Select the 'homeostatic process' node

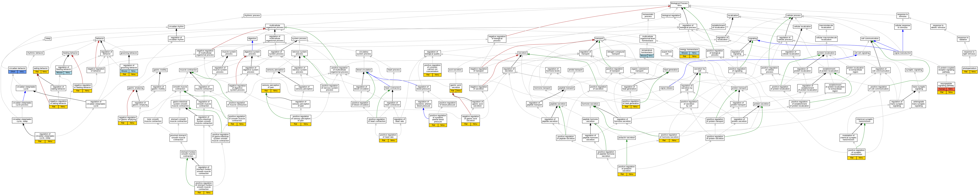pos(648,16)
